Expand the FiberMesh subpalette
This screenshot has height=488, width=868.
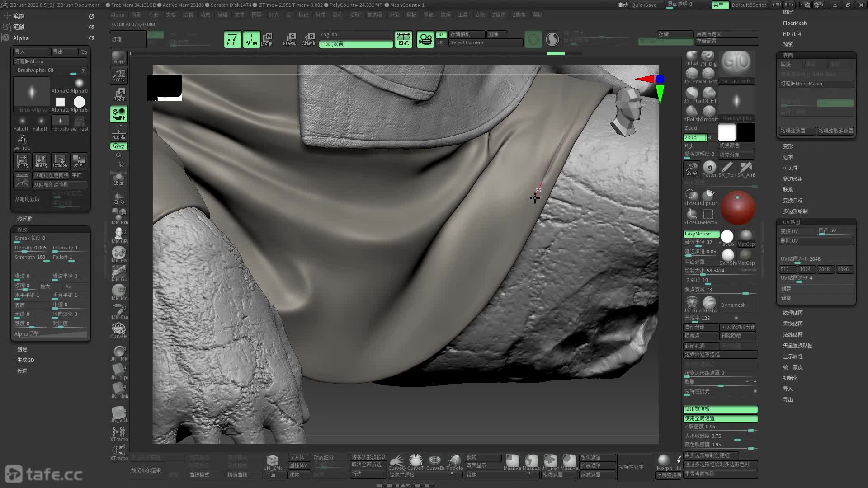coord(795,23)
